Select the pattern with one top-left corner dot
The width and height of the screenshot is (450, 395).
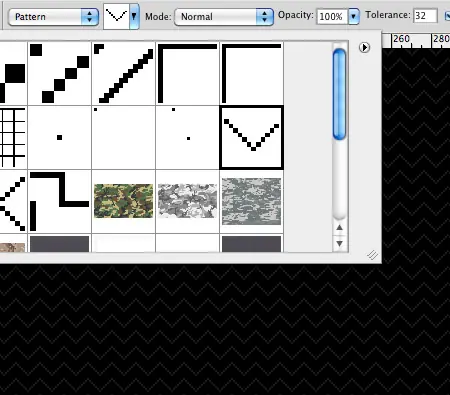[124, 137]
